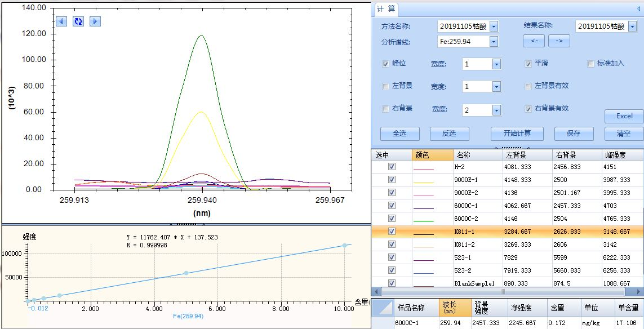Click the table corner select-all icon
Viewport: 644px width, 329px height.
383,308
